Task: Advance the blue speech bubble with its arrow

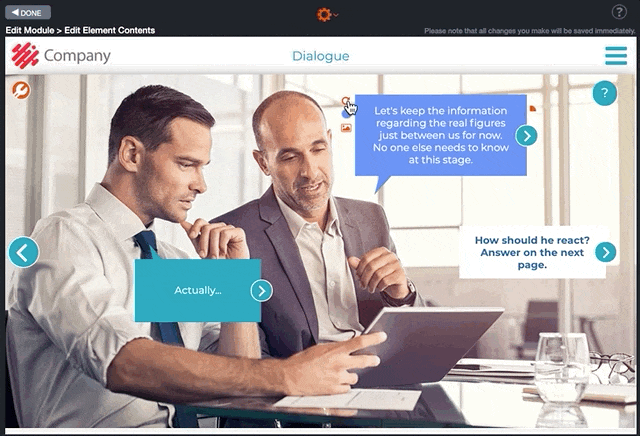Action: pyautogui.click(x=526, y=136)
